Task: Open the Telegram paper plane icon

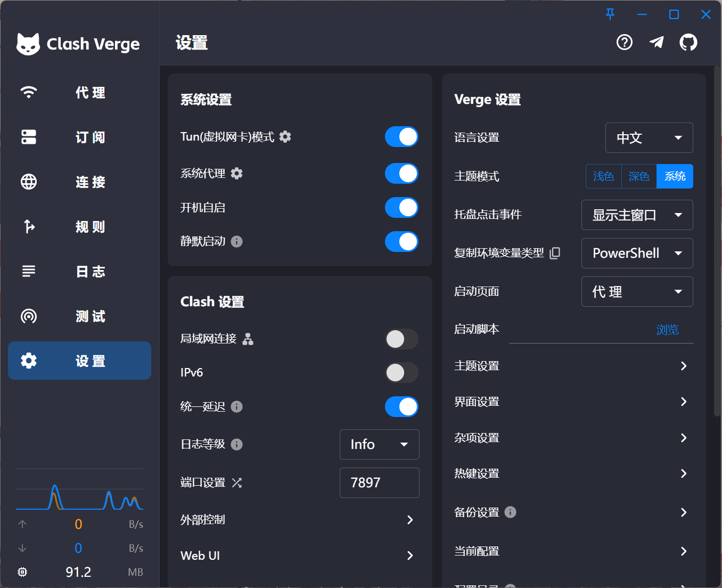Action: 657,42
